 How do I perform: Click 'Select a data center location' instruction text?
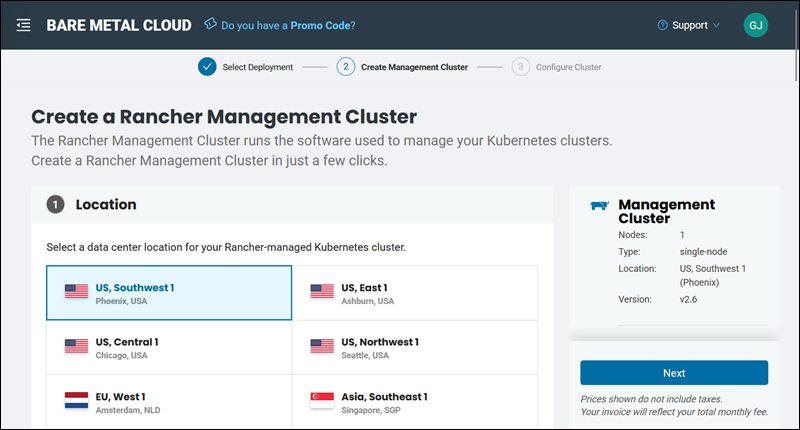click(226, 247)
